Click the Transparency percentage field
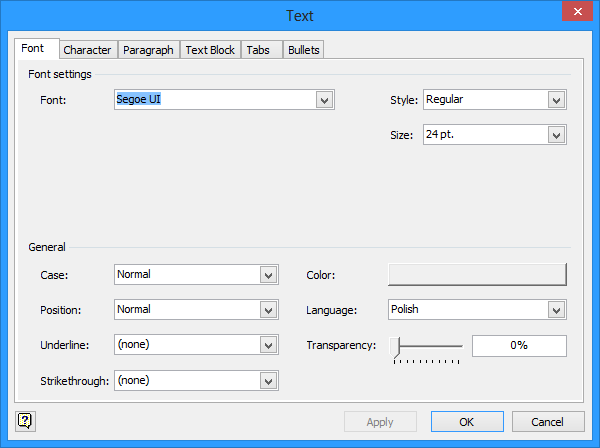Screen dimensions: 600x448 coord(519,345)
